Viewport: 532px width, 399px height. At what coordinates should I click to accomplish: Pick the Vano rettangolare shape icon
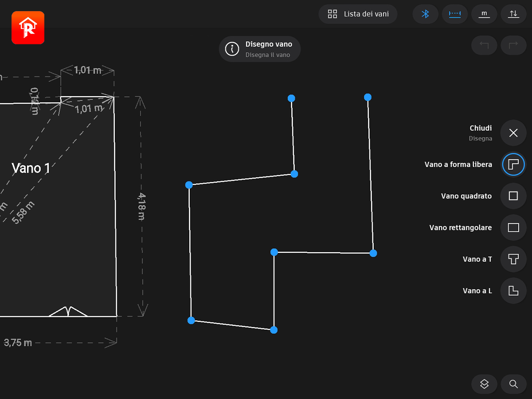coord(513,227)
